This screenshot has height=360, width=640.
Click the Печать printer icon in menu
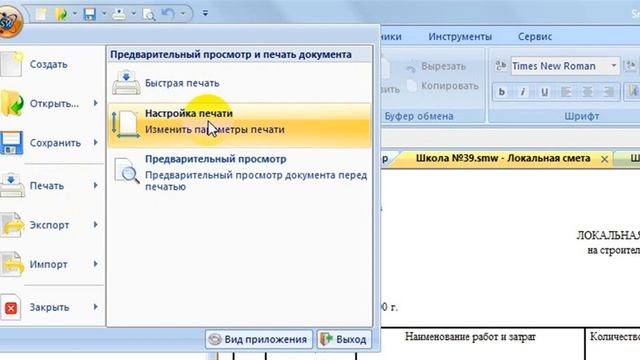click(11, 185)
